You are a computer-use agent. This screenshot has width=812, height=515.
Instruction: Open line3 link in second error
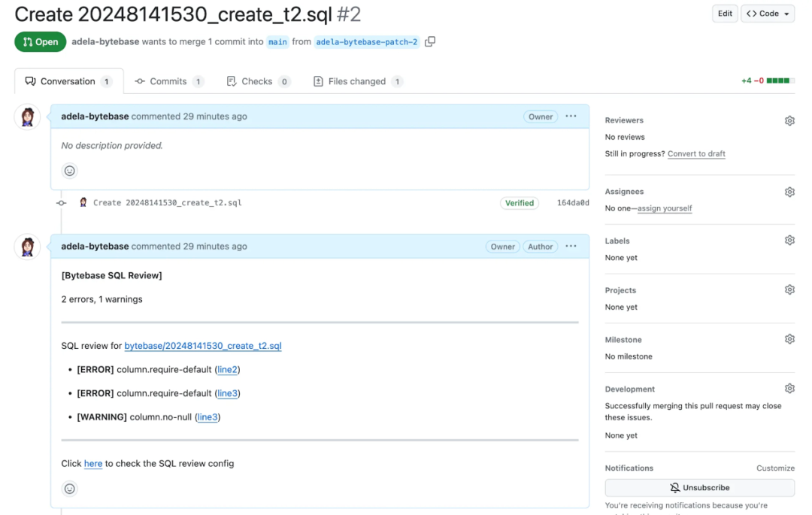click(227, 393)
